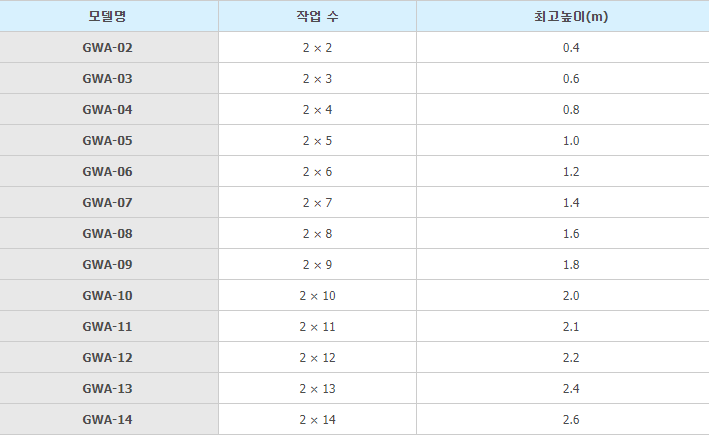Screen dimensions: 709x435
Task: Click the 2 × 10 cell
Action: 317,296
